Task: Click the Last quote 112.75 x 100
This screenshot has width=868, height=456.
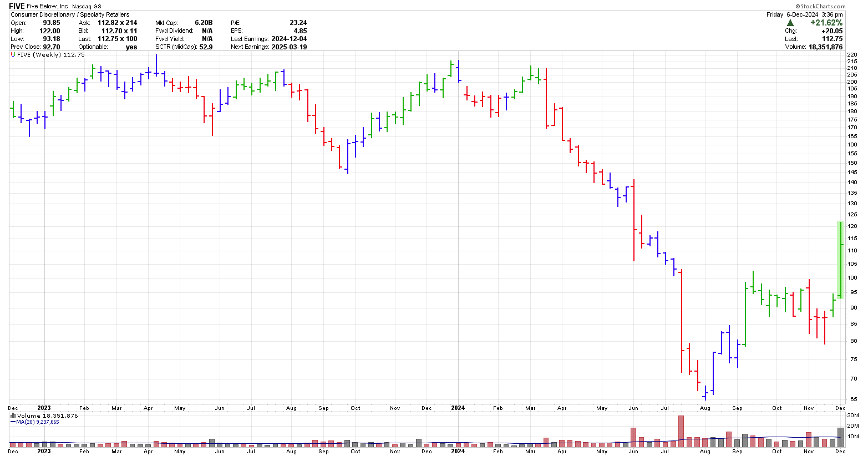Action: 118,39
